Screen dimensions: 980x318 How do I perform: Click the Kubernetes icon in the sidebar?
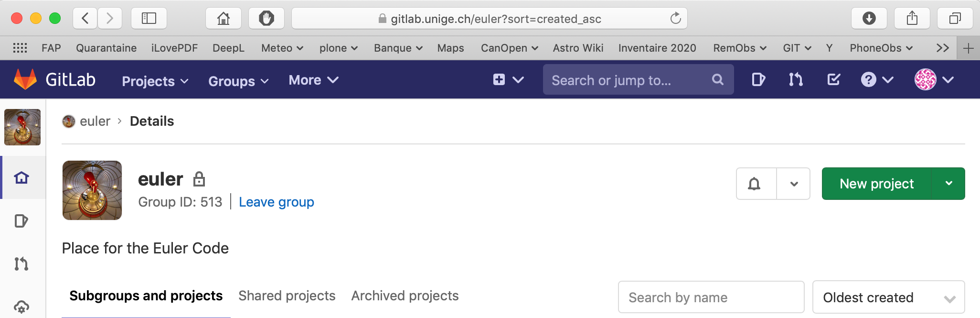coord(22,307)
